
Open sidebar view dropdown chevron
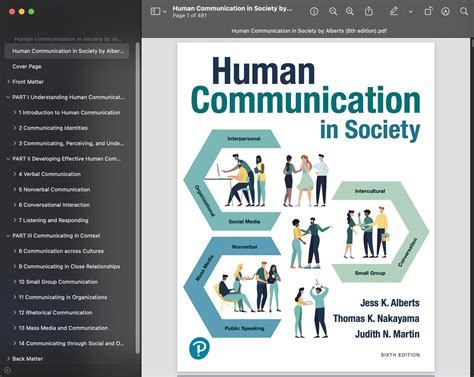point(165,12)
